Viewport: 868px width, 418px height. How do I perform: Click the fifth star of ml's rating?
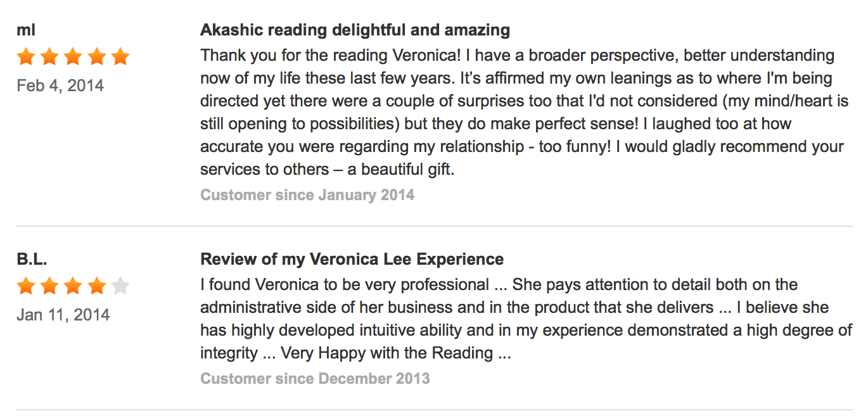coord(120,57)
